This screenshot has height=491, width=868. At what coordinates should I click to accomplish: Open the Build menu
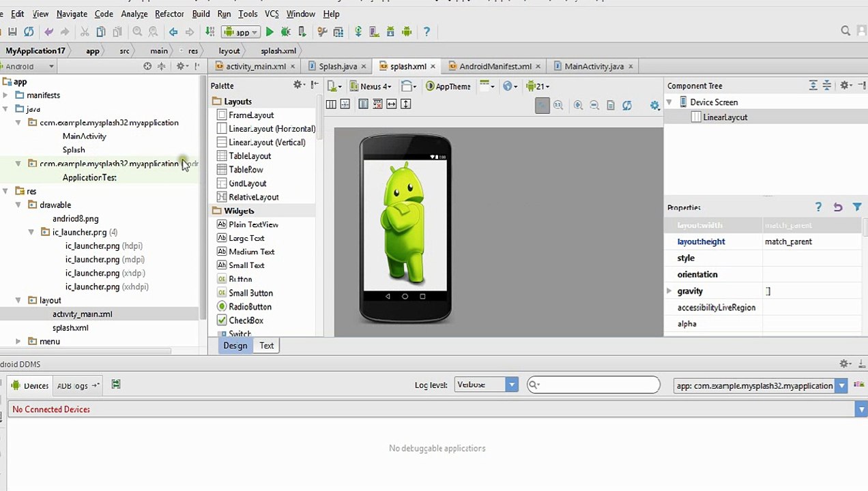(201, 14)
